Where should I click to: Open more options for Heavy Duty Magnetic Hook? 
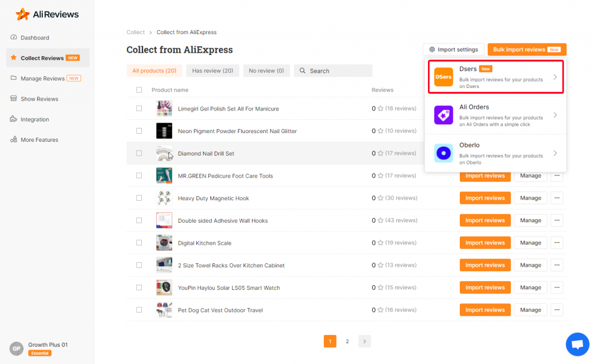coord(557,198)
